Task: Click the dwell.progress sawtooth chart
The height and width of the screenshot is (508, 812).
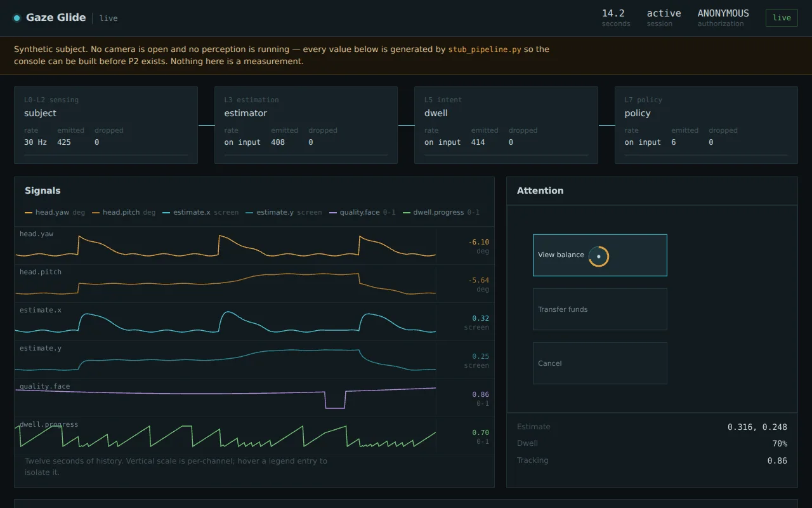Action: pyautogui.click(x=225, y=436)
